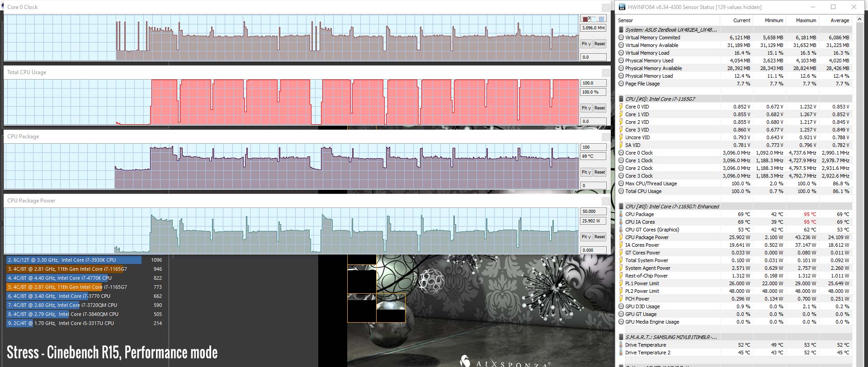The image size is (868, 367).
Task: Select the CPU [#0]: Intel Core i7-1165G7: Enhanced group row
Action: 735,207
